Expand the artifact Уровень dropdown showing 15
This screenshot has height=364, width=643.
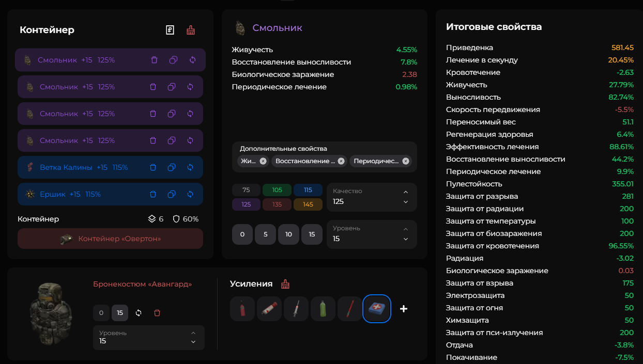(371, 234)
